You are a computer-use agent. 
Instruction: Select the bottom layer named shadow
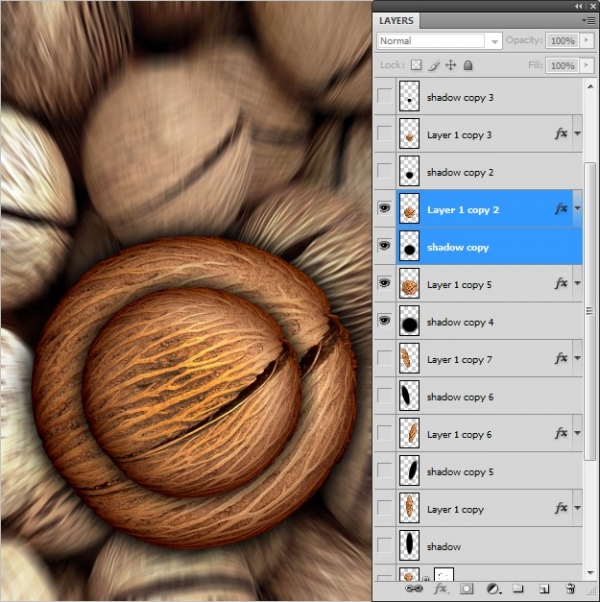pyautogui.click(x=444, y=546)
